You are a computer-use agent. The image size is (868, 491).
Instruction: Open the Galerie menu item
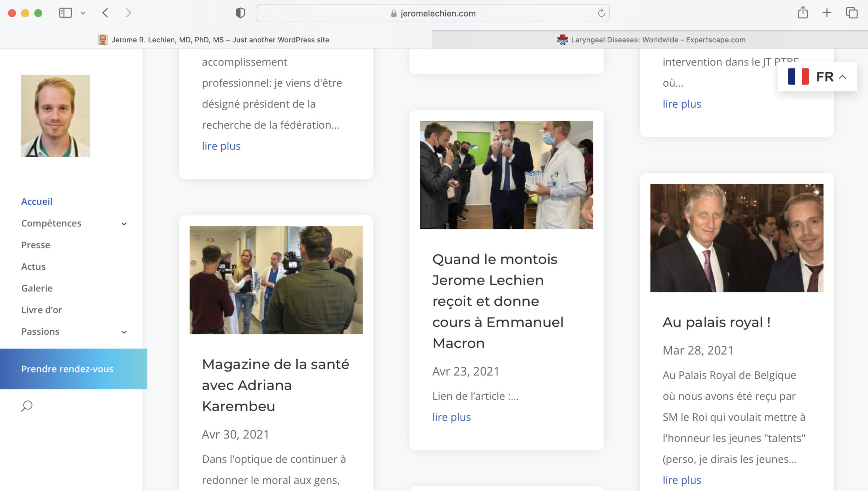tap(37, 288)
